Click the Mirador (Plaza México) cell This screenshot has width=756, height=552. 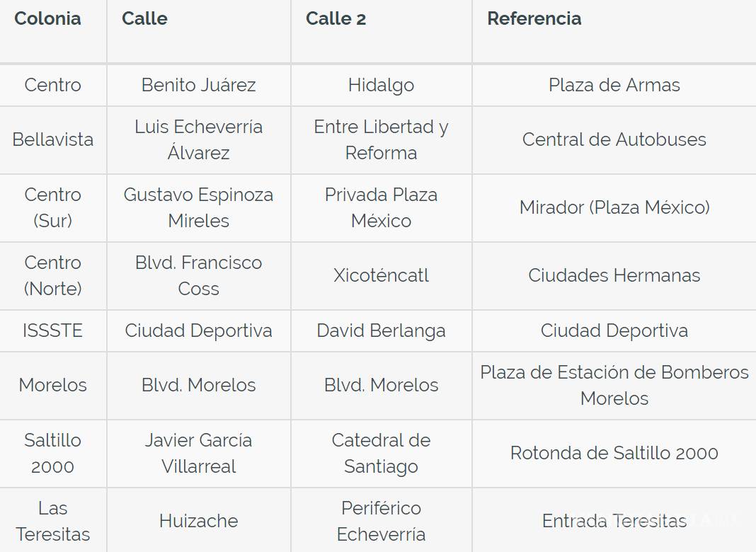coord(614,207)
